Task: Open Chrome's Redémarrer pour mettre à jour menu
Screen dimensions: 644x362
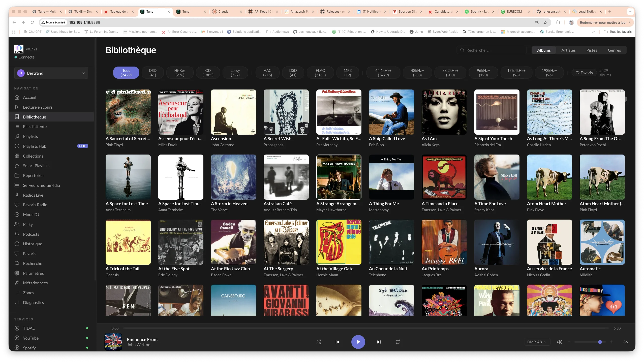Action: 605,22
